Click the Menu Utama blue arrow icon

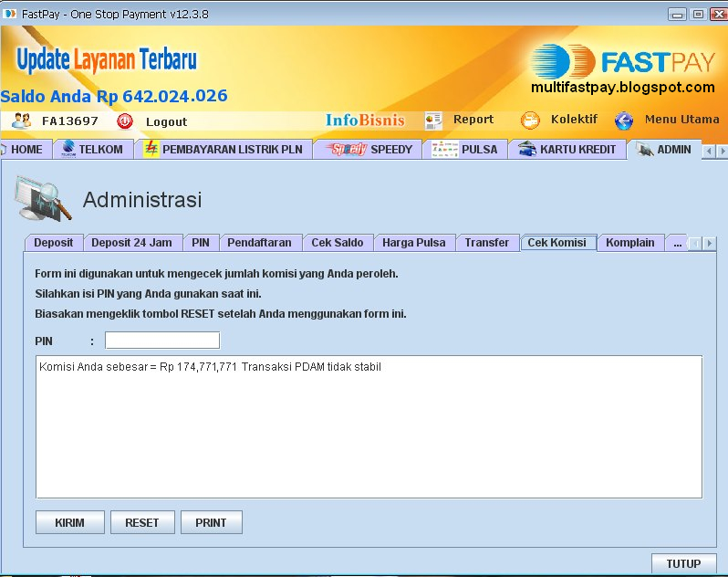coord(624,121)
